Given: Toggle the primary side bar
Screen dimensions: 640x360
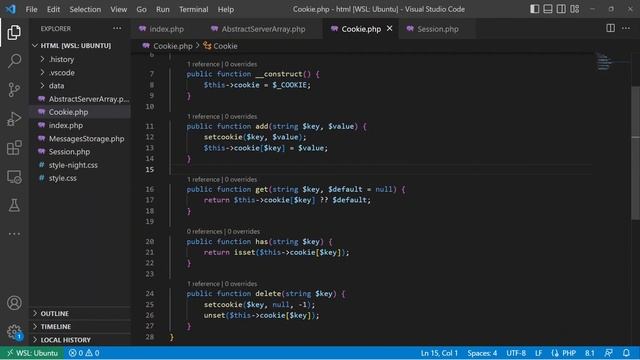Looking at the screenshot, I should [534, 9].
